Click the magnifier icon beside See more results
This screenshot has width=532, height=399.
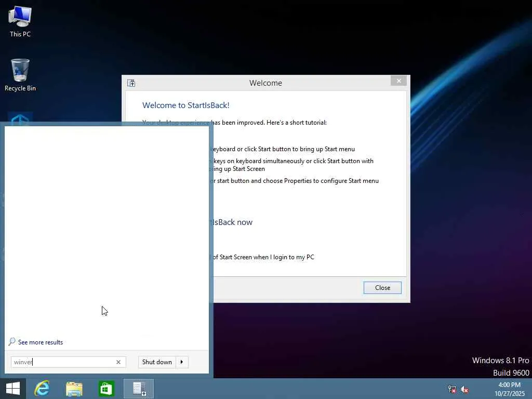(x=12, y=341)
